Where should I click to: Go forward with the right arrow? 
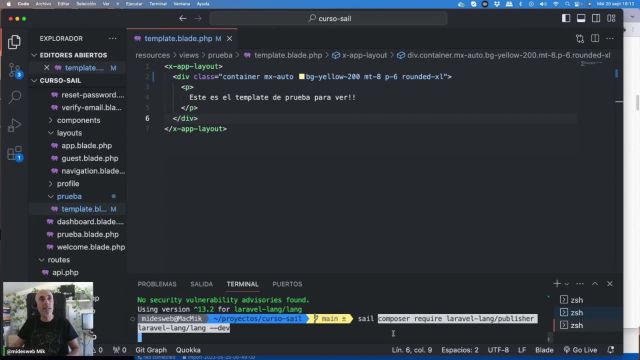click(x=198, y=18)
